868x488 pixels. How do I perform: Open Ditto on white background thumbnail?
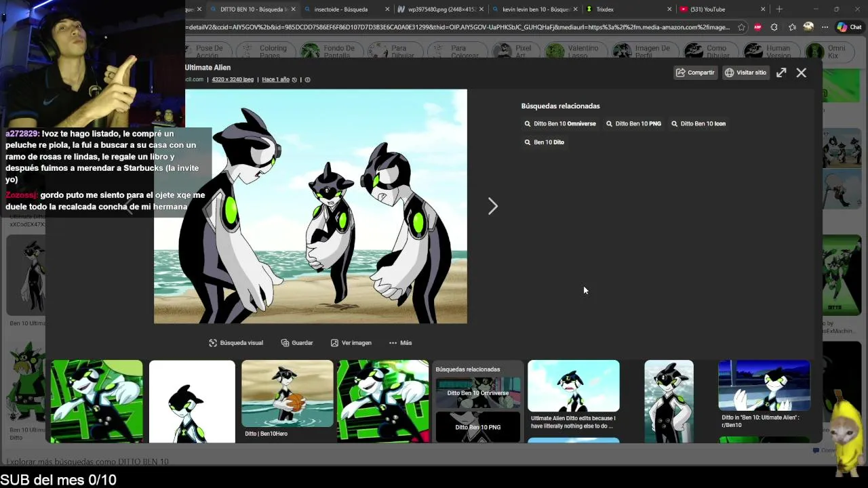pos(192,401)
